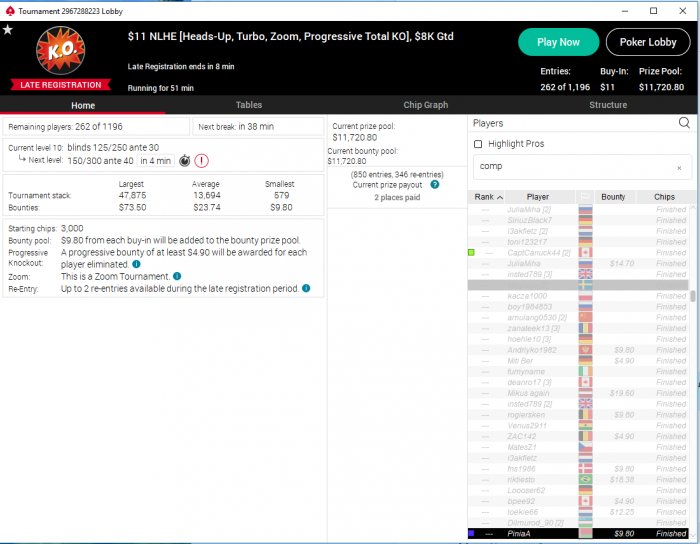Open the Structure tab
Viewport: 700px width, 544px height.
coord(608,105)
